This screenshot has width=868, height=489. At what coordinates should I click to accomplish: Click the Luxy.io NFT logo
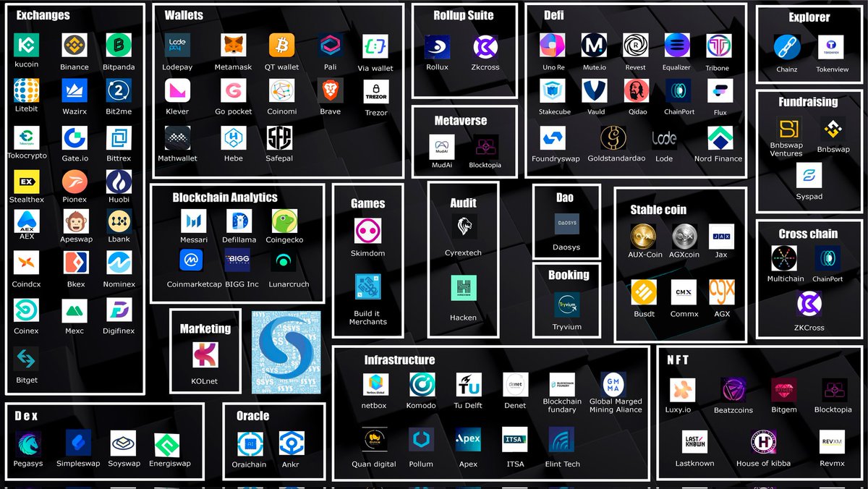pos(682,391)
